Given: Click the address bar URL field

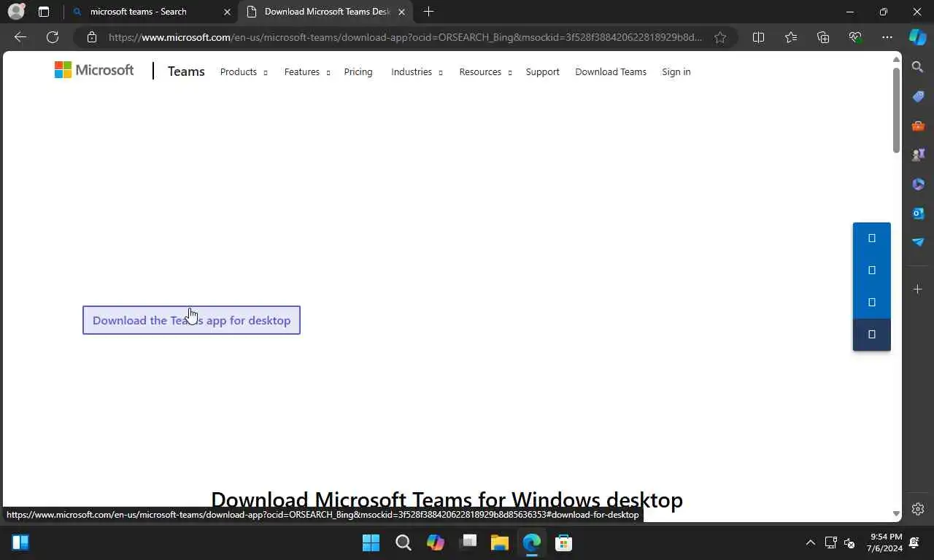Looking at the screenshot, I should coord(405,37).
